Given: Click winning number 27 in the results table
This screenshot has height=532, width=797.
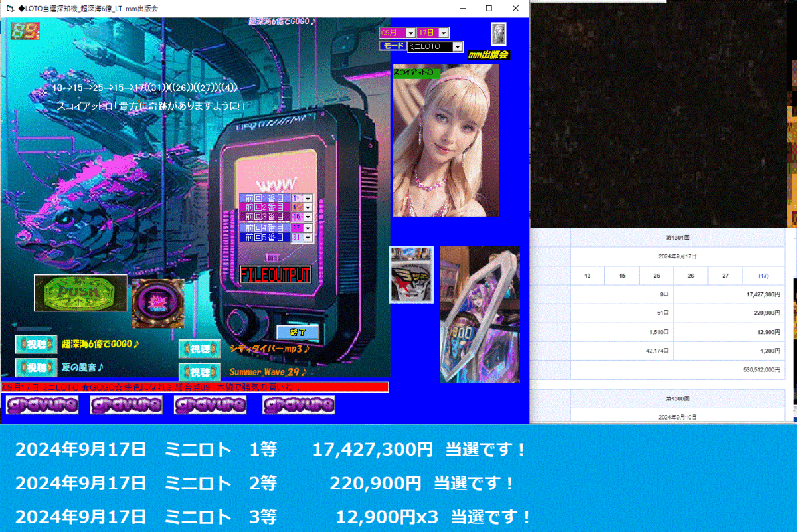Looking at the screenshot, I should [725, 276].
